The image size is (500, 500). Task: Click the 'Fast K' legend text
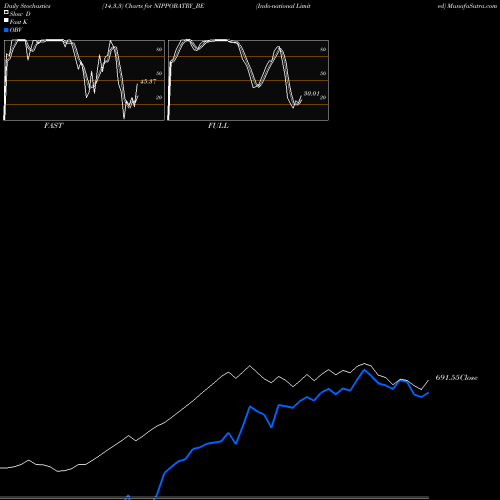click(19, 22)
